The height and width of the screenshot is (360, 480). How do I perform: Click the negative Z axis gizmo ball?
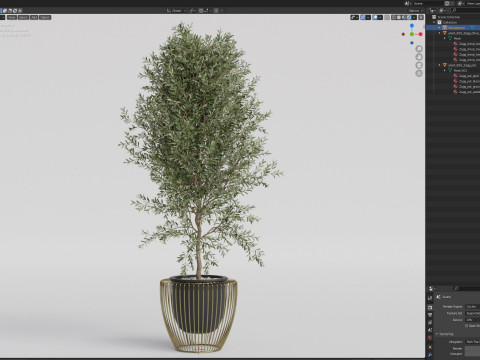pyautogui.click(x=412, y=43)
